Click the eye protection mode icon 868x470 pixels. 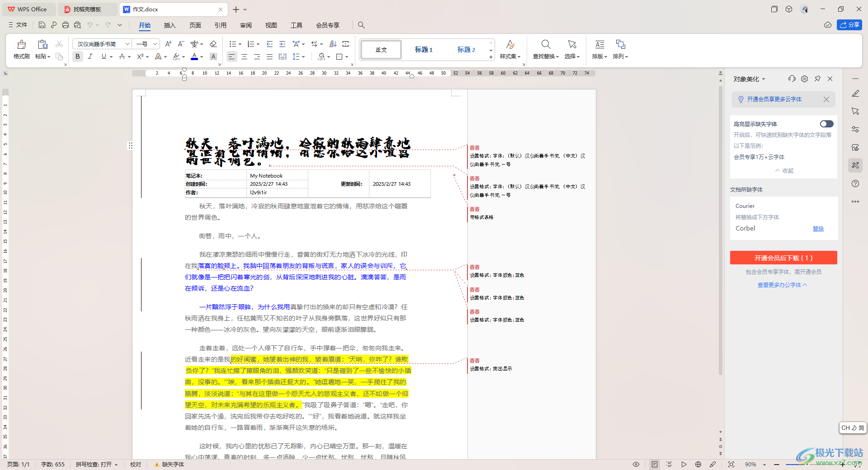636,464
